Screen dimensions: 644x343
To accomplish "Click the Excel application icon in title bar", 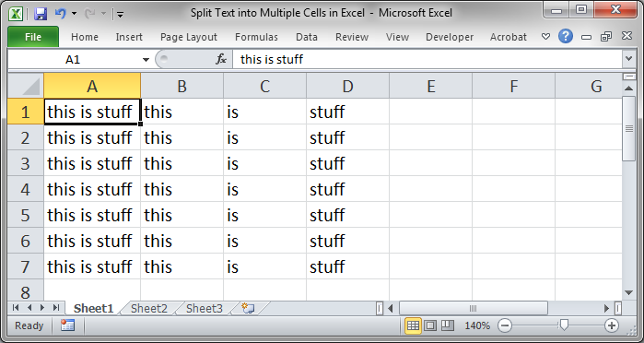I will point(16,14).
